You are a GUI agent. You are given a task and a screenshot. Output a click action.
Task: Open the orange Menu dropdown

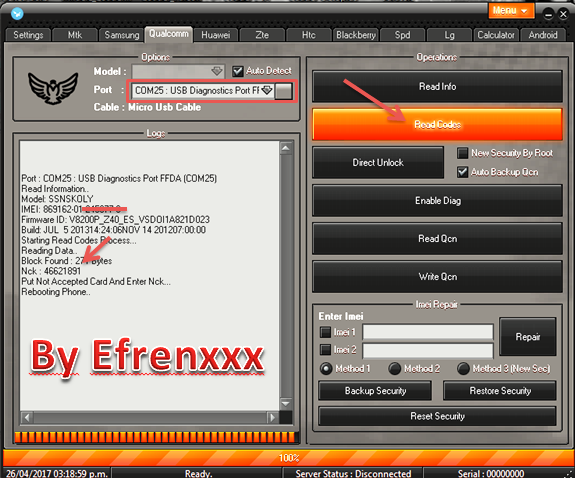click(511, 11)
